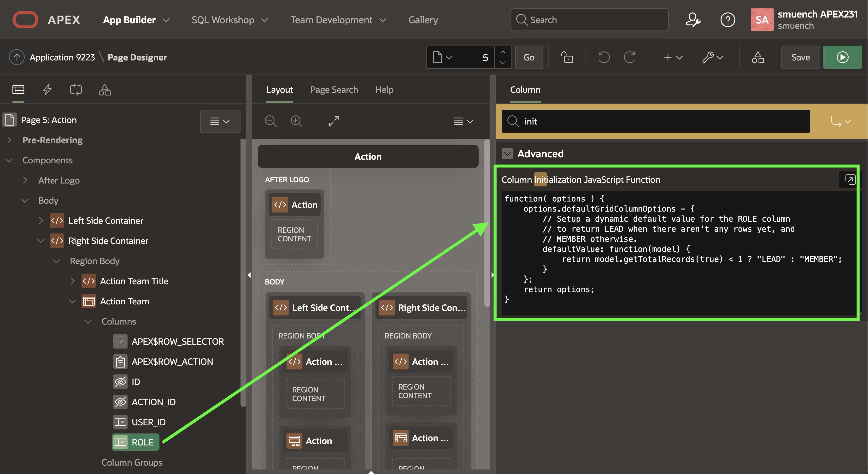Collapse the Advanced property group
The width and height of the screenshot is (868, 474).
pyautogui.click(x=507, y=154)
